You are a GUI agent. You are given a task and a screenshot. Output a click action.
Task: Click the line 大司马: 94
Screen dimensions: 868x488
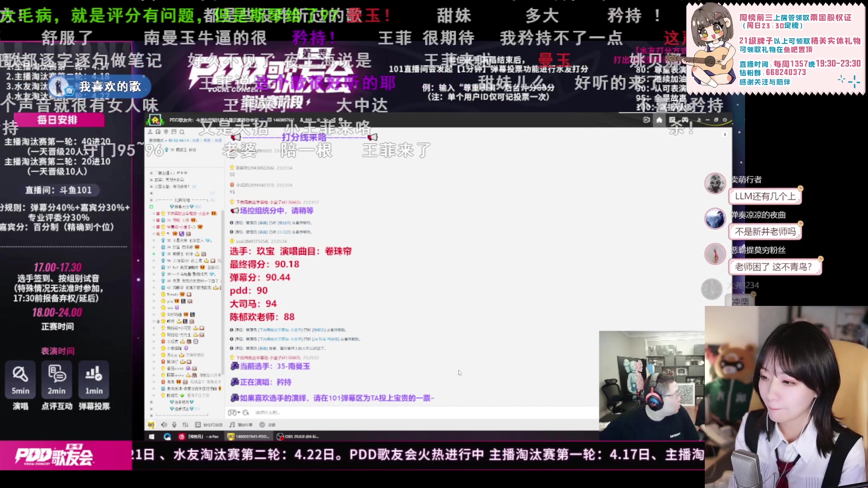[253, 304]
